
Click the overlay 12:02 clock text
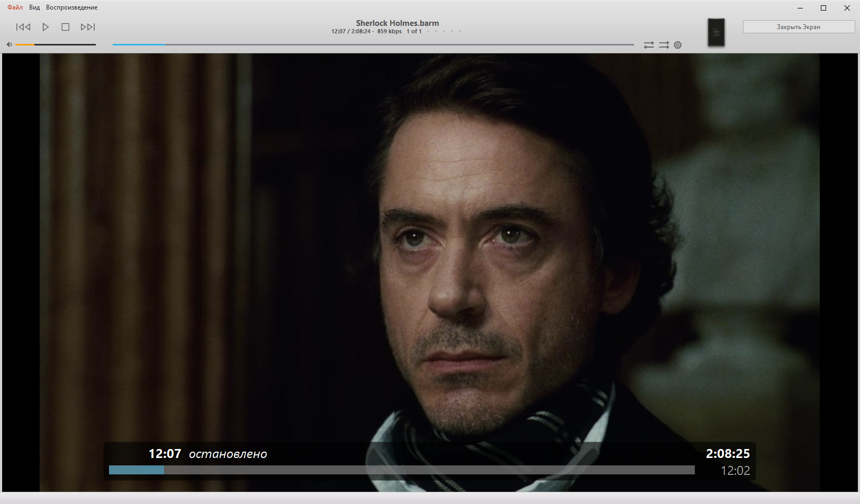(x=735, y=471)
